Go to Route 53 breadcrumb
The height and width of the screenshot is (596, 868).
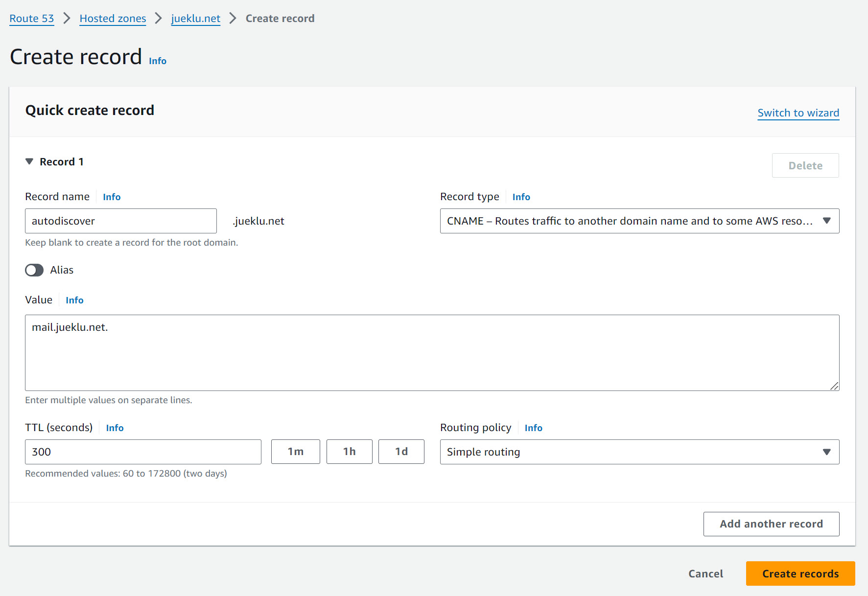tap(32, 19)
